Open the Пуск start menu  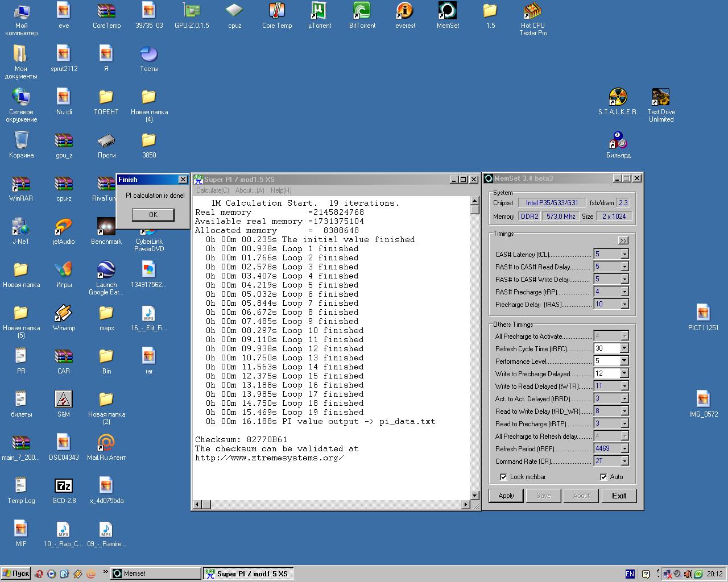tap(16, 573)
